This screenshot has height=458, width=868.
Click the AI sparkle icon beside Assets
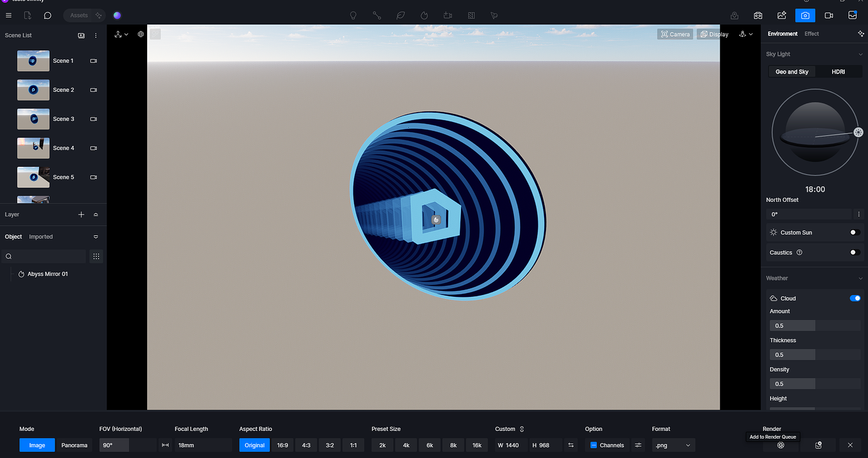99,15
